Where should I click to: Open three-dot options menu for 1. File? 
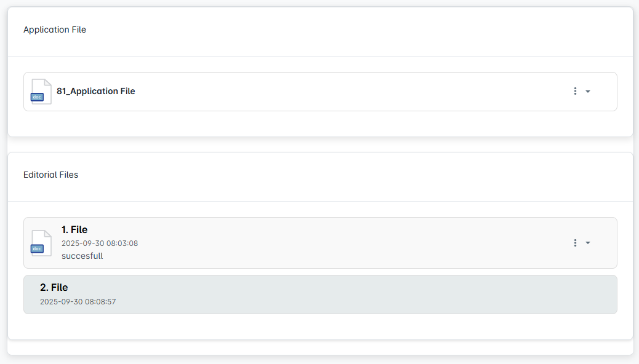(x=575, y=243)
